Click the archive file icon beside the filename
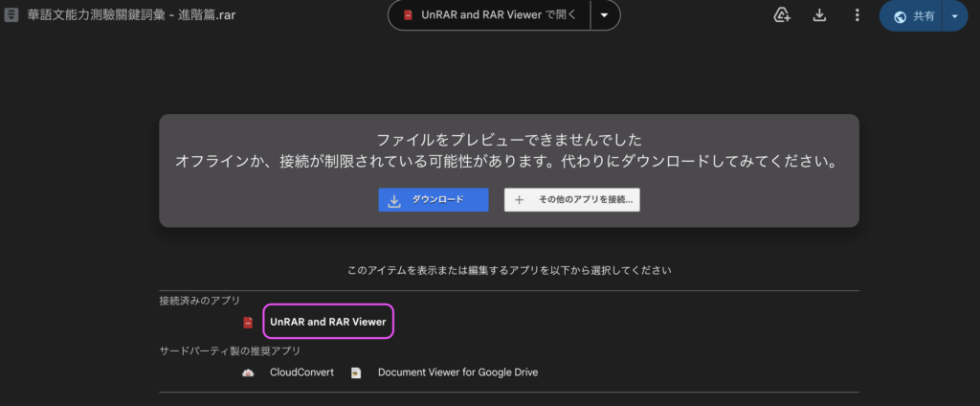The height and width of the screenshot is (406, 980). [x=11, y=15]
